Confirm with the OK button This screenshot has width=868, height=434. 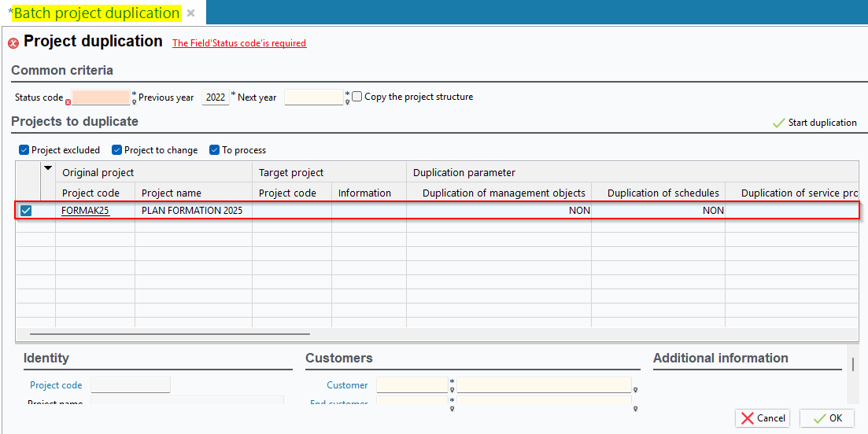pyautogui.click(x=827, y=418)
